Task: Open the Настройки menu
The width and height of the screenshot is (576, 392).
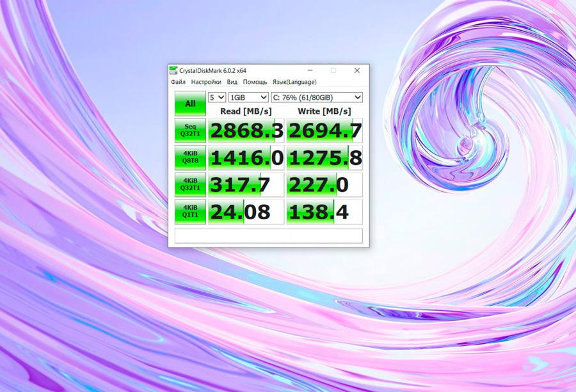Action: point(206,82)
